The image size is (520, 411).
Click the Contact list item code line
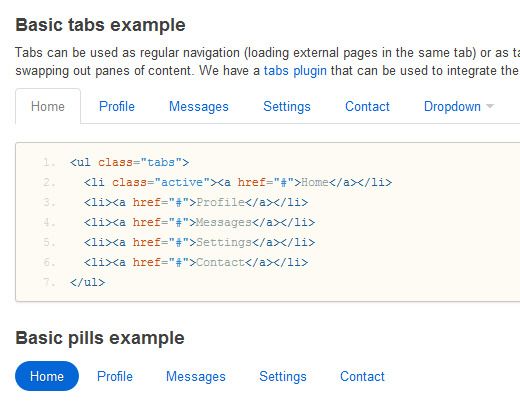click(196, 262)
